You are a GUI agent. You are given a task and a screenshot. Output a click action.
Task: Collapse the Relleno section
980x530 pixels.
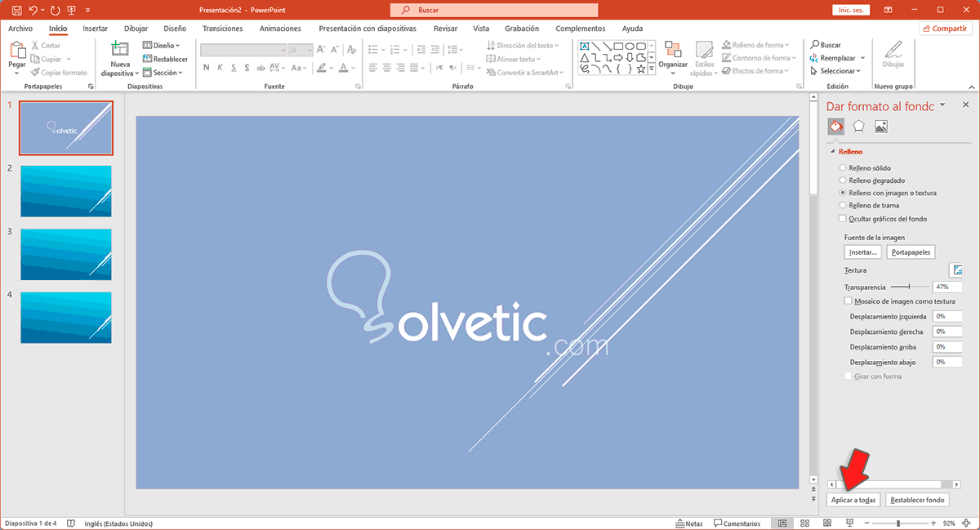point(833,152)
